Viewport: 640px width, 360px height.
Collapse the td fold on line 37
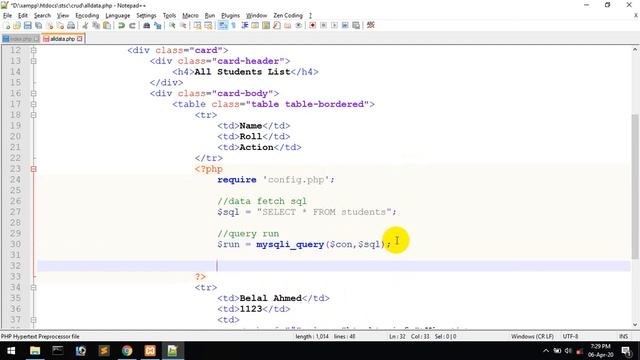coord(33,320)
